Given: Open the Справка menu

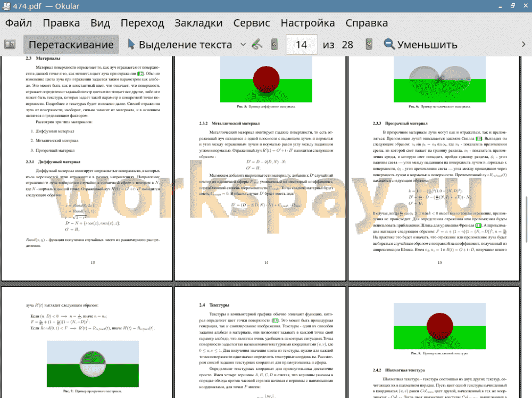Looking at the screenshot, I should tap(367, 23).
